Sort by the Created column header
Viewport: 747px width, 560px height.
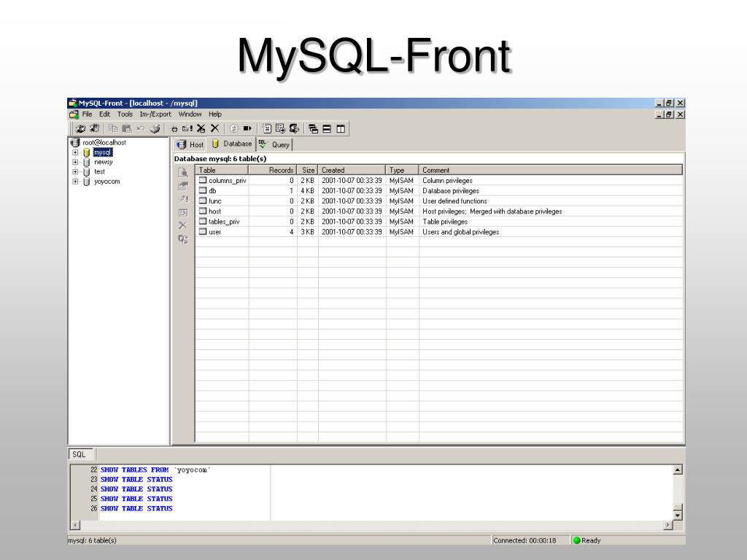[x=352, y=170]
